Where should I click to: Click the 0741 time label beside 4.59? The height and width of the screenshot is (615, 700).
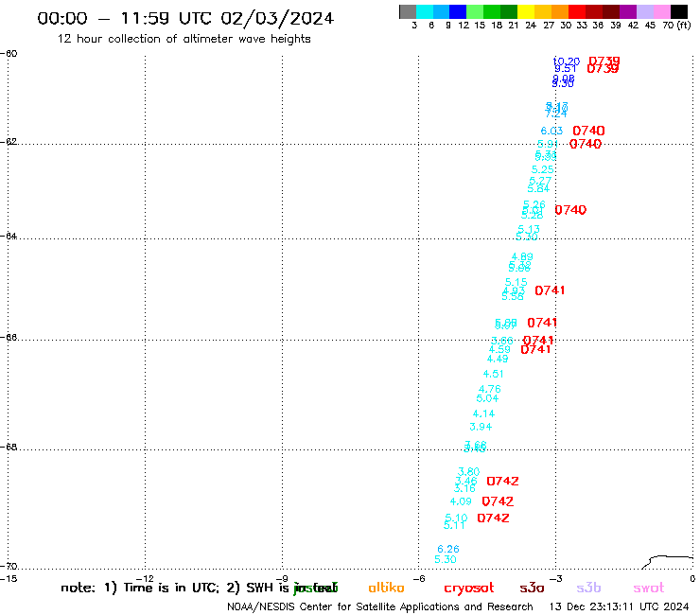pyautogui.click(x=535, y=350)
